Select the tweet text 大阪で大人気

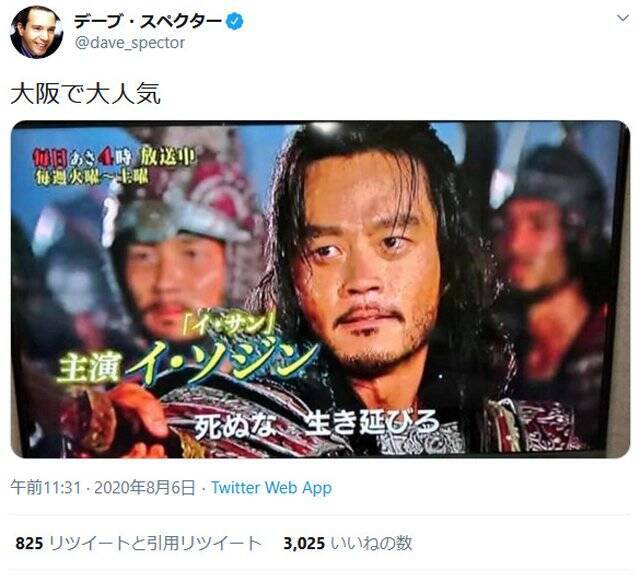[x=85, y=93]
